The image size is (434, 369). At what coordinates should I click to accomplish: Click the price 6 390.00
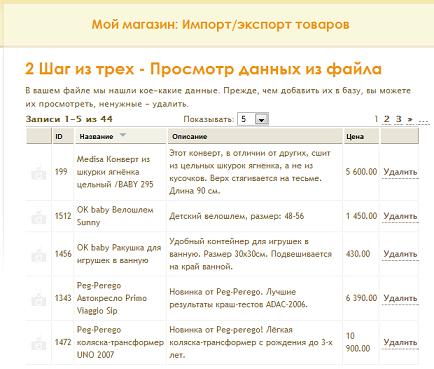[361, 298]
